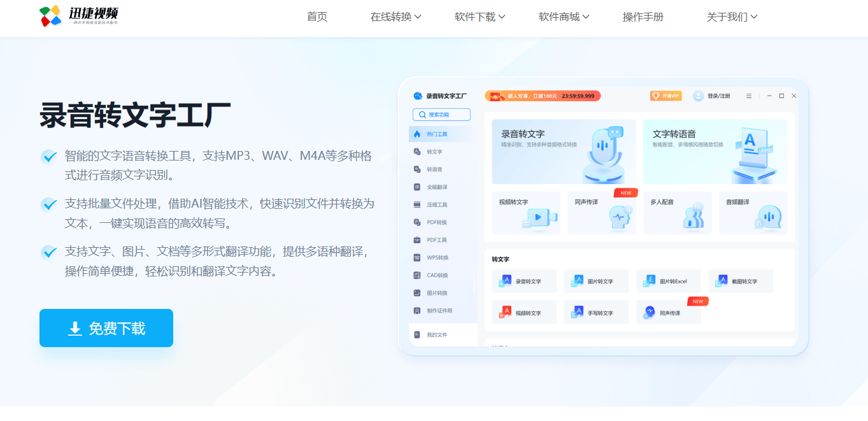Switch to the 首页 menu item
The width and height of the screenshot is (868, 421).
point(317,17)
